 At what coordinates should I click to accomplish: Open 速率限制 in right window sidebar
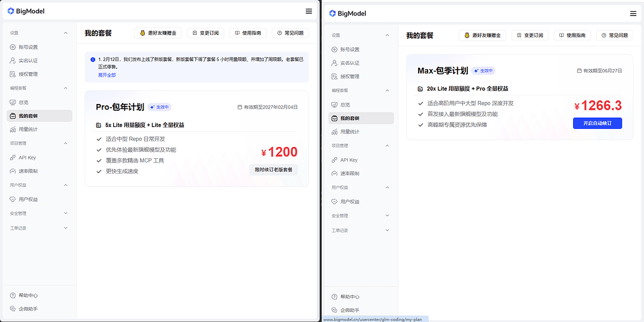tap(361, 174)
